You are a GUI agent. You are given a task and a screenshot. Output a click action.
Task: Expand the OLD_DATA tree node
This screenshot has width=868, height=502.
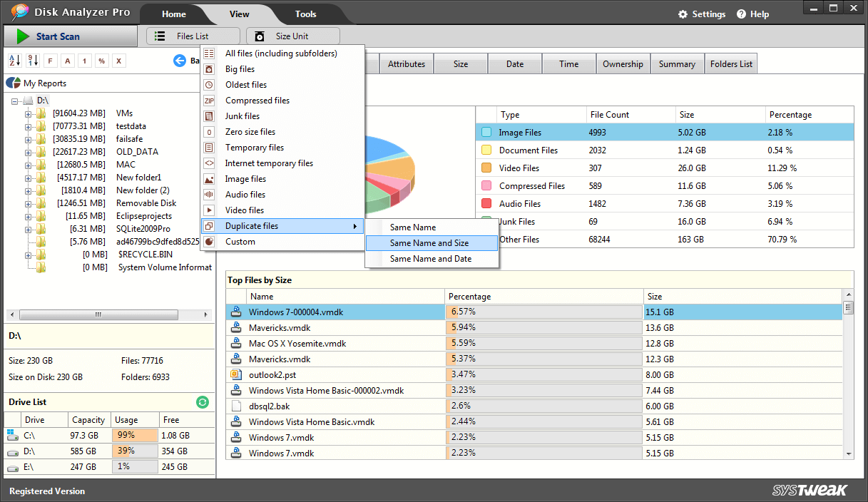[x=28, y=151]
